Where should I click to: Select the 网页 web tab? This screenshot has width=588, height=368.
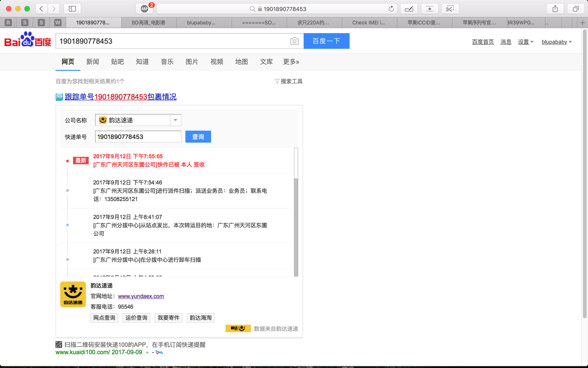click(x=68, y=62)
